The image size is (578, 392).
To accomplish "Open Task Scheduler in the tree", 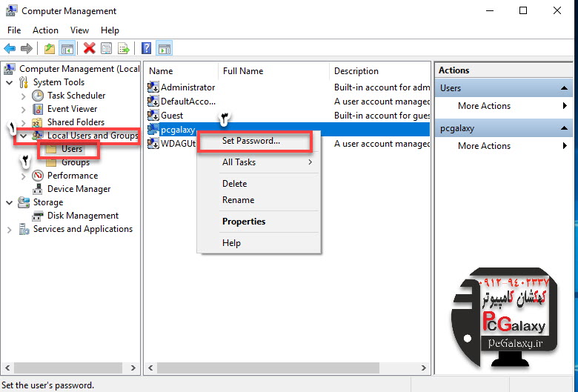I will pyautogui.click(x=76, y=96).
